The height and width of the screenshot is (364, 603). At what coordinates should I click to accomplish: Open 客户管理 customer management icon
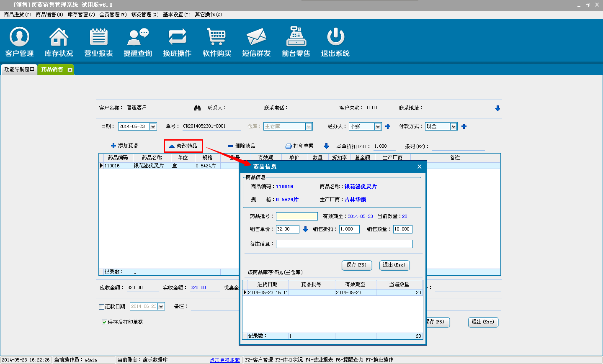pyautogui.click(x=19, y=42)
